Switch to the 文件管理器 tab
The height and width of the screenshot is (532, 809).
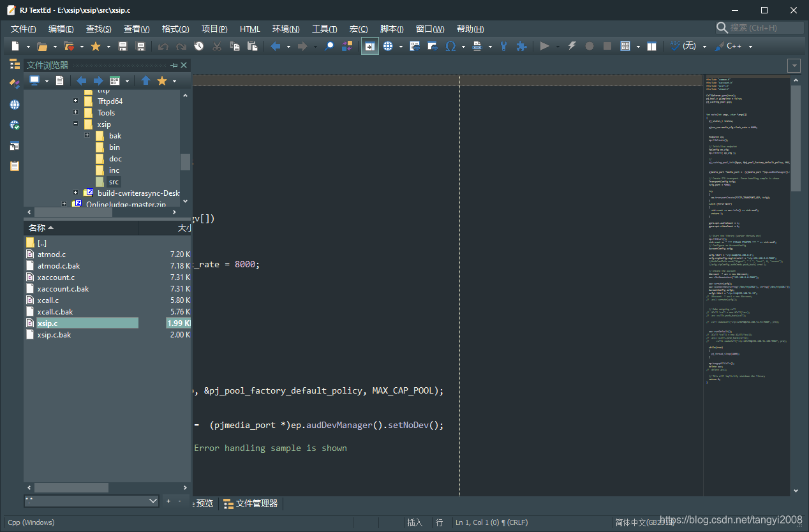pyautogui.click(x=251, y=503)
